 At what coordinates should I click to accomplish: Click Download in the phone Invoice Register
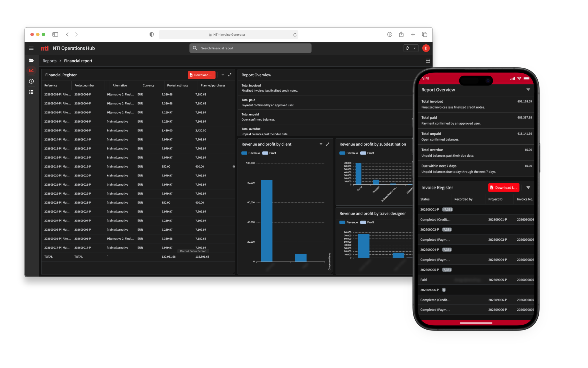pos(504,188)
